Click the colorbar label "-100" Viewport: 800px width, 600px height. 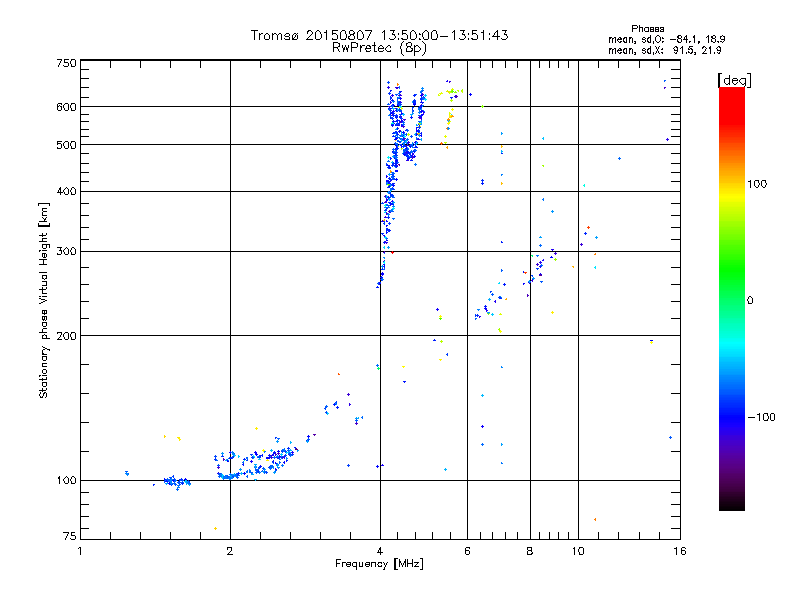coord(761,417)
